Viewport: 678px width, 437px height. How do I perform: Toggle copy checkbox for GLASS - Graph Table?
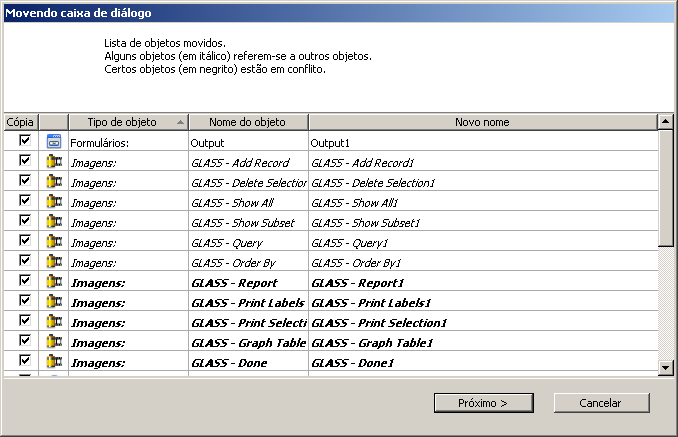point(24,341)
